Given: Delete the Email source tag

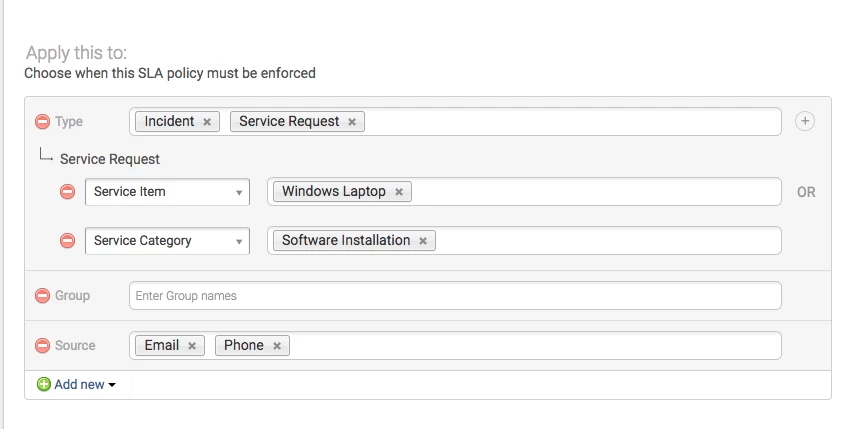Looking at the screenshot, I should pyautogui.click(x=192, y=346).
